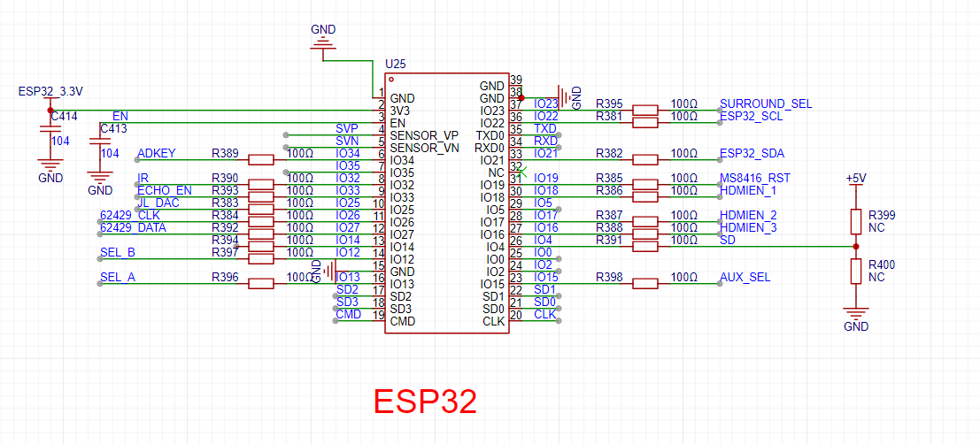Click the junction dot between R399 and R400
980x444 pixels.
click(856, 247)
